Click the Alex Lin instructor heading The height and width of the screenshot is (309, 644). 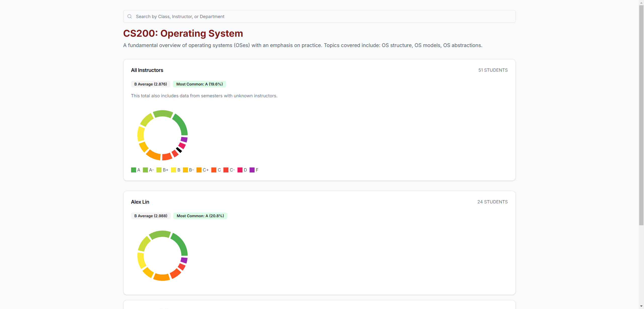(x=140, y=202)
